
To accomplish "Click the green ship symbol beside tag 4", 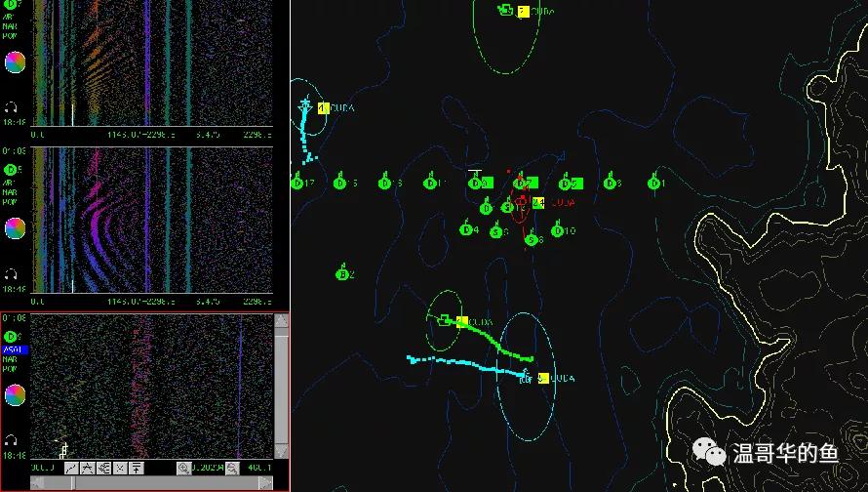I will 444,320.
